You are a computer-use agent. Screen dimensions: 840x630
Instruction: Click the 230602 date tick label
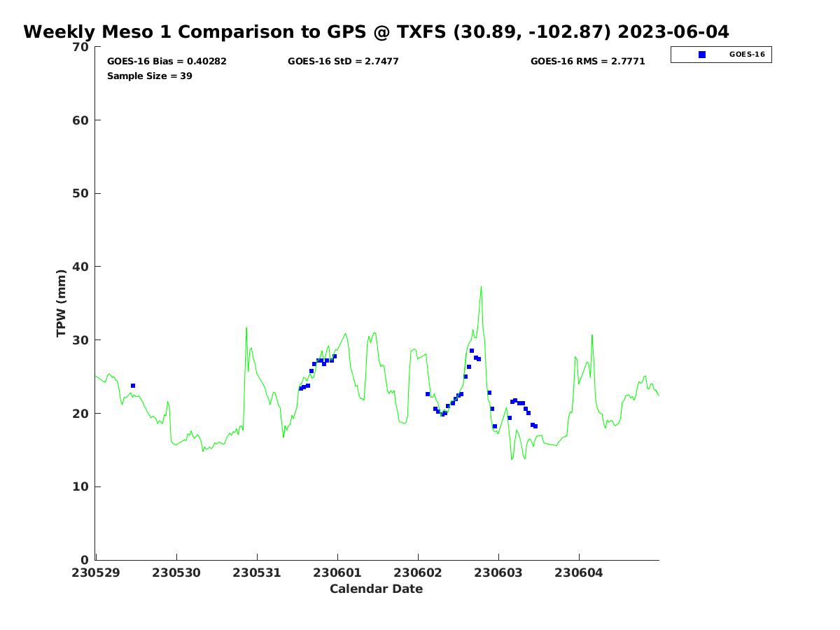click(x=418, y=573)
